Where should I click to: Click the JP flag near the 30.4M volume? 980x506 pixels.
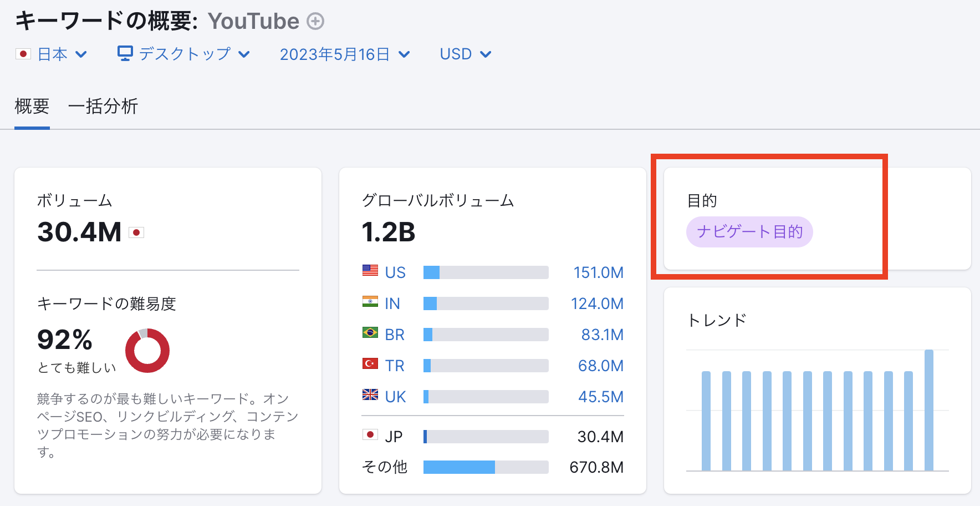369,436
